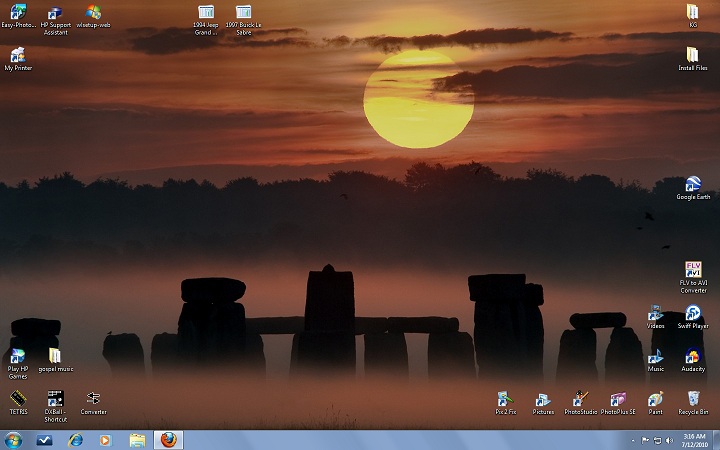Click the taskbar clock and date
720x450 pixels.
click(x=694, y=440)
